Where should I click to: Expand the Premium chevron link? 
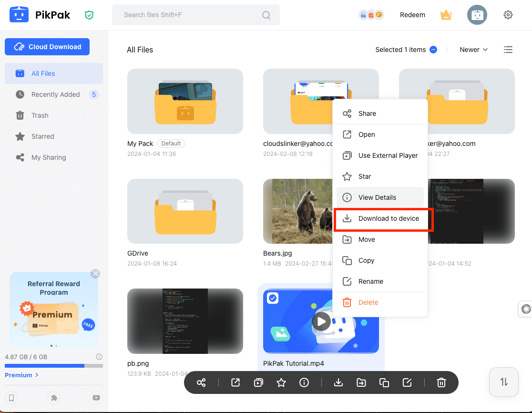coord(22,375)
